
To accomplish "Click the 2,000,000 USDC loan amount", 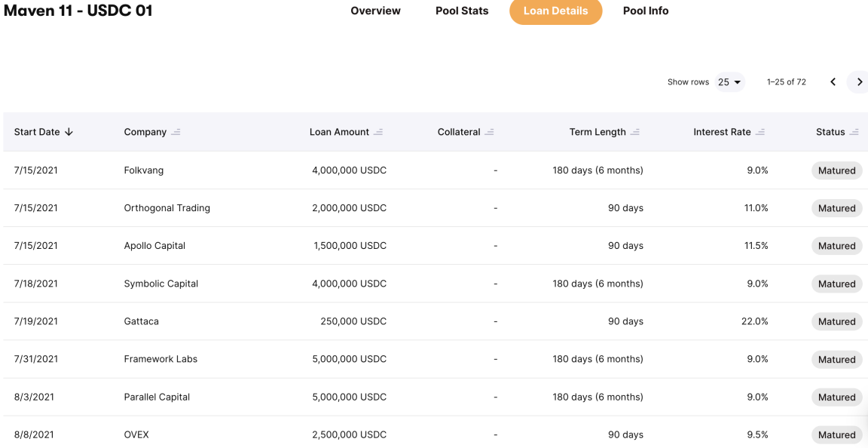I will tap(350, 208).
